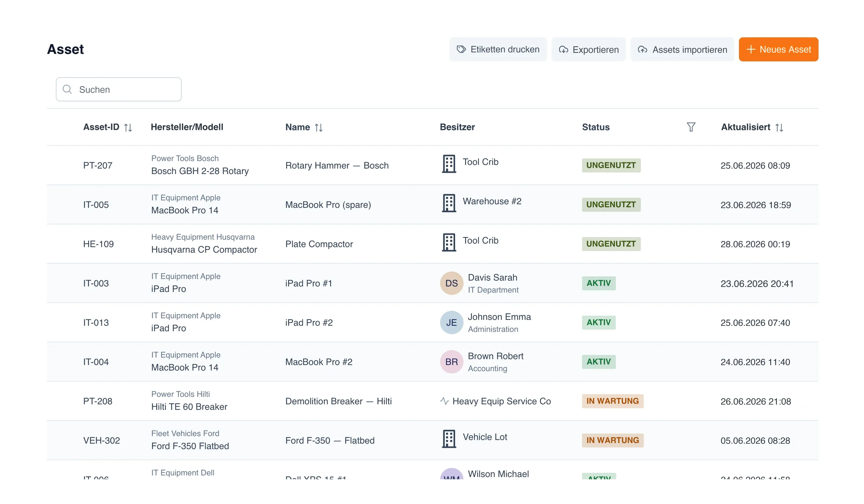Sort by Aktualisiert column arrows
The image size is (864, 504).
[x=779, y=128]
